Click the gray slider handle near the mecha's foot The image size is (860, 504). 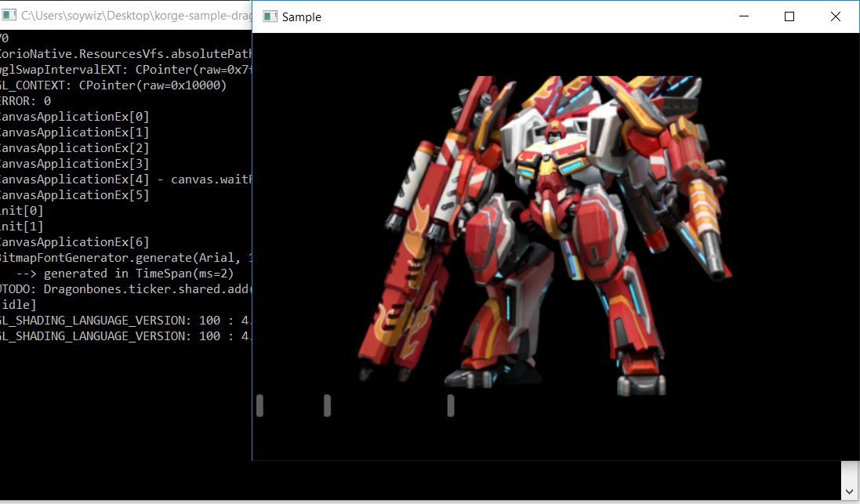pyautogui.click(x=451, y=404)
